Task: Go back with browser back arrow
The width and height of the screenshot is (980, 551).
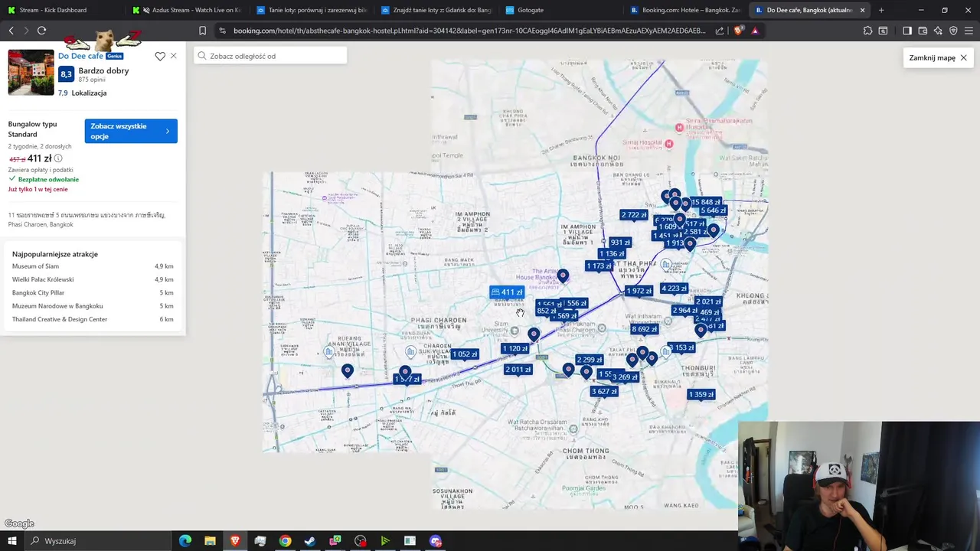Action: [11, 31]
